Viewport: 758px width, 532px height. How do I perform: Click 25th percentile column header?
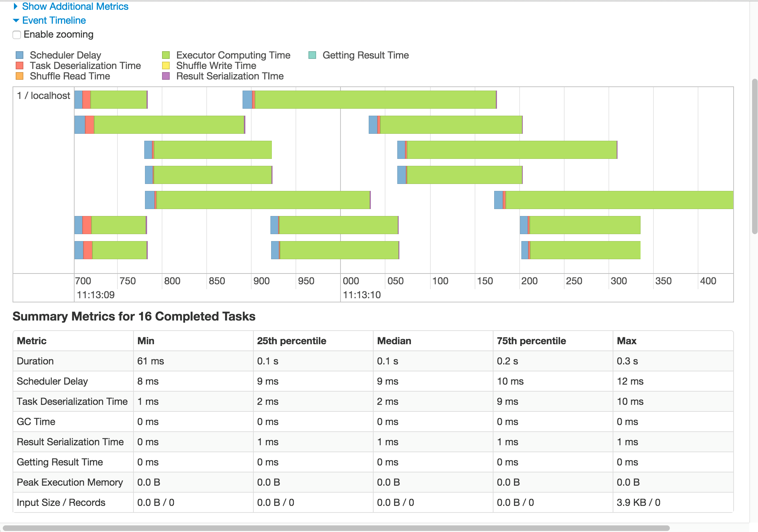(x=292, y=341)
